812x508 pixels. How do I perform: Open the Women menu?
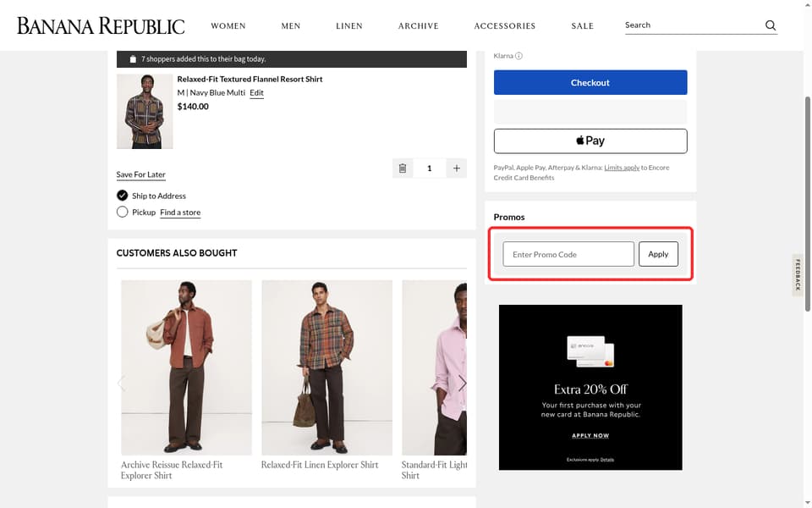click(x=228, y=26)
